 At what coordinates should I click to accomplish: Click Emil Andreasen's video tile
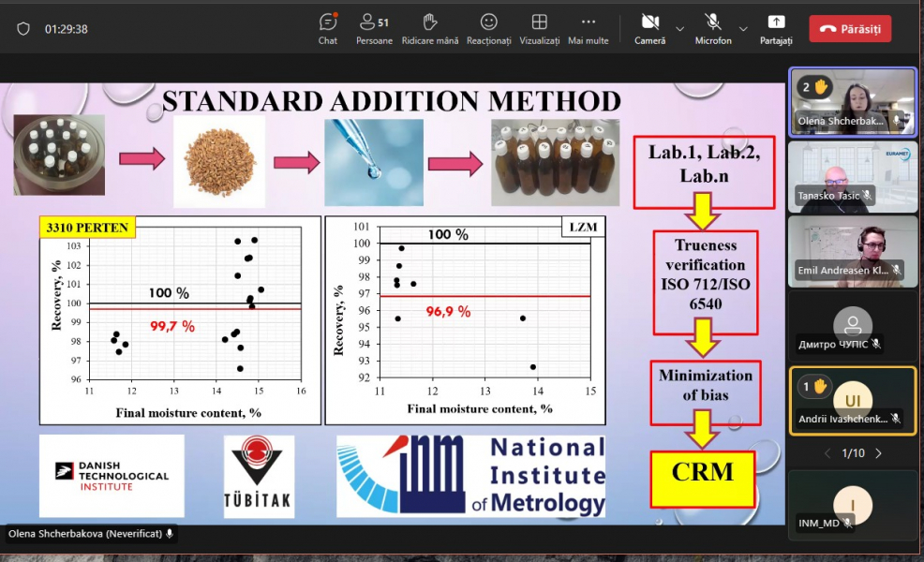coord(853,250)
